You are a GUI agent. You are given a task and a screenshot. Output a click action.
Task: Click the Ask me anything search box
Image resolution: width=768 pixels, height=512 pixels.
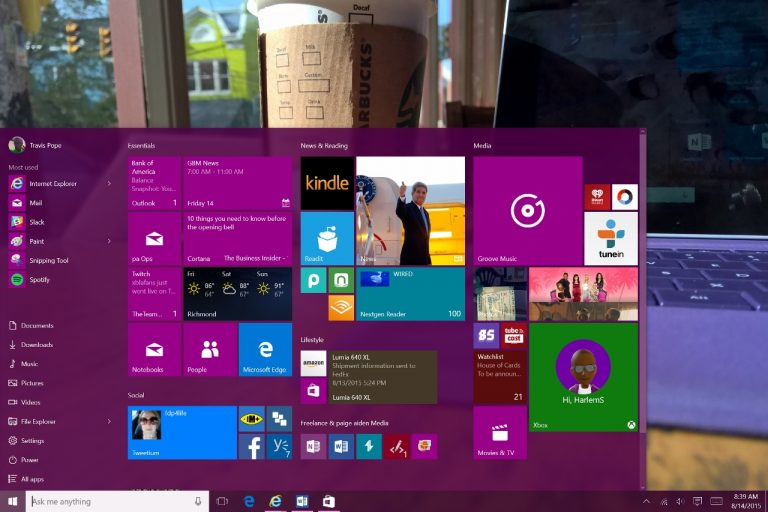(117, 501)
